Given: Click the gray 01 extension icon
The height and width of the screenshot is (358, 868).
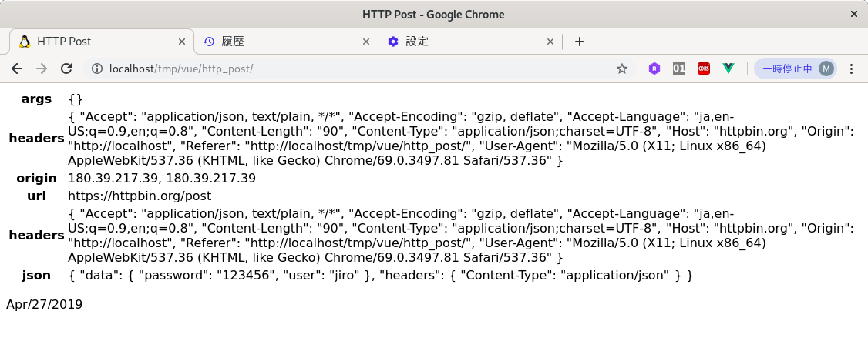Looking at the screenshot, I should coord(679,69).
